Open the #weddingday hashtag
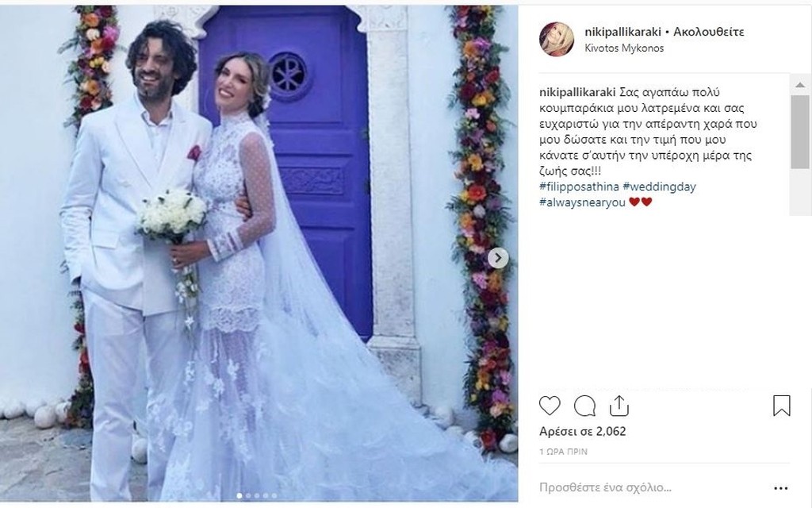Viewport: 812px width, 508px height. (x=659, y=187)
